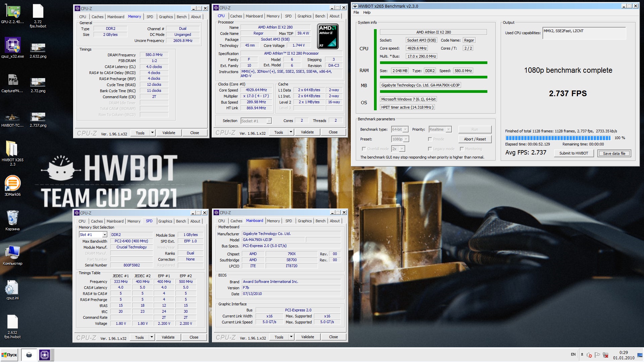Screen dimensions: 644x362
Task: Click the Submit to HWBOT button
Action: 574,153
